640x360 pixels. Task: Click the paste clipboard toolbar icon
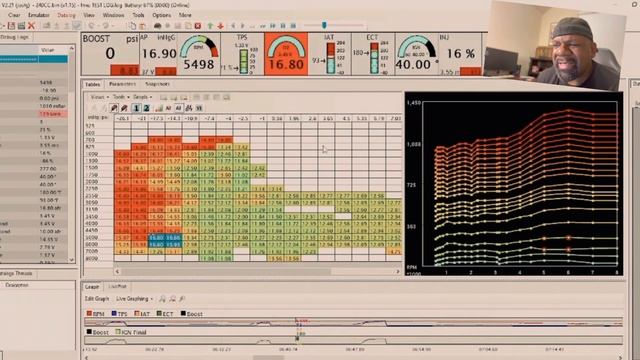[x=142, y=26]
